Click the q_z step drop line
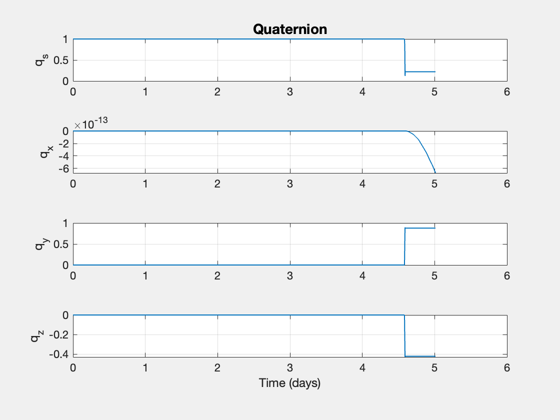 pyautogui.click(x=405, y=336)
